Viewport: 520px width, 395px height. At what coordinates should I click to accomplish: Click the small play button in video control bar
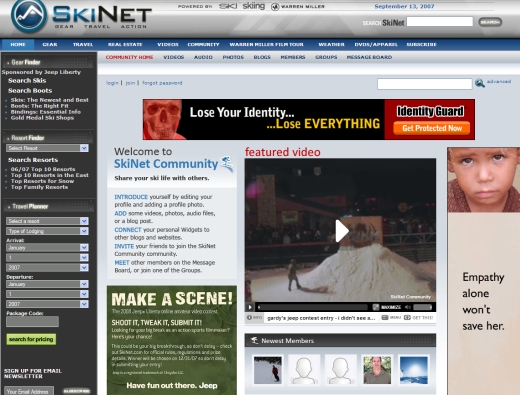(250, 307)
